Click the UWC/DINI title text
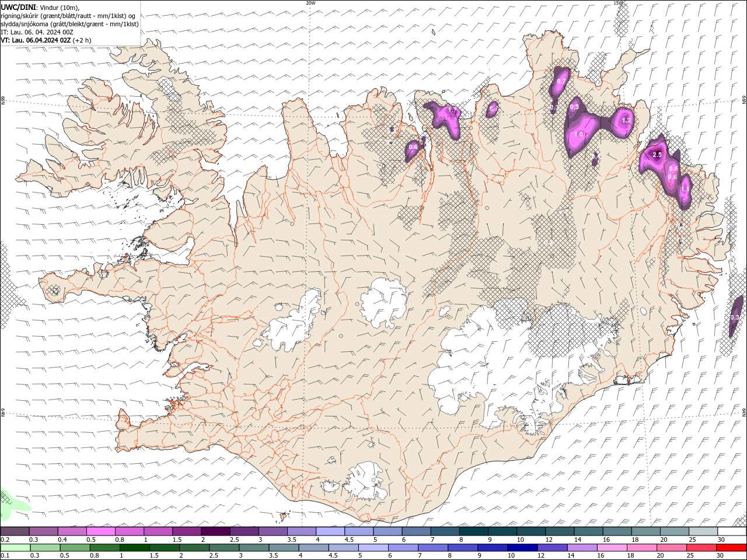Image resolution: width=747 pixels, height=560 pixels. point(18,7)
